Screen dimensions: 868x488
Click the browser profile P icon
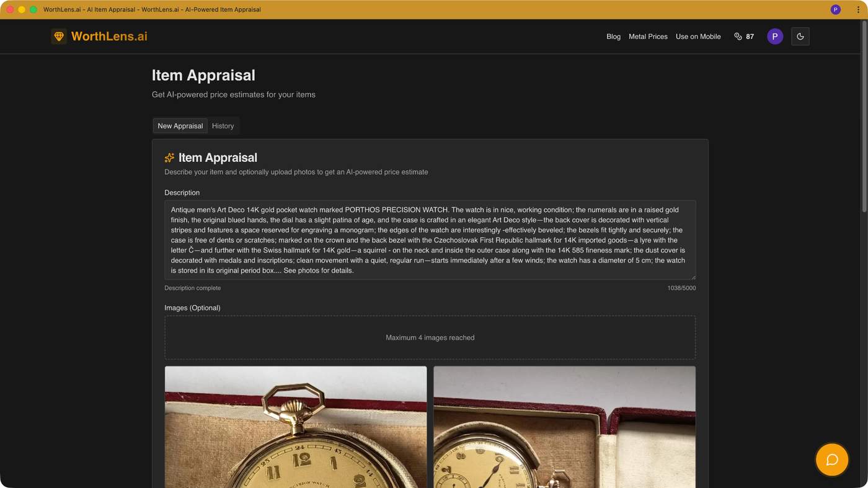click(x=835, y=9)
